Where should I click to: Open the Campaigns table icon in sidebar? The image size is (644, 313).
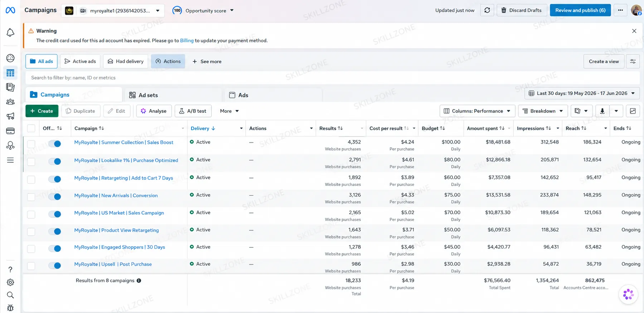coord(10,73)
